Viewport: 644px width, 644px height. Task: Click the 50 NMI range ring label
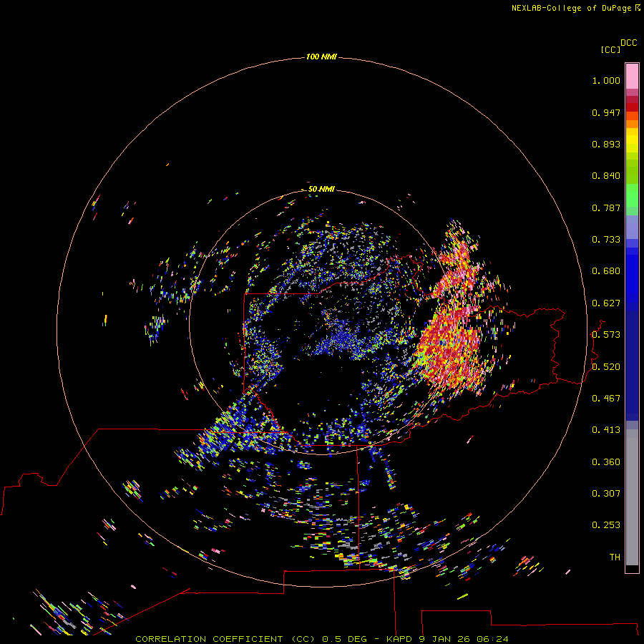321,189
